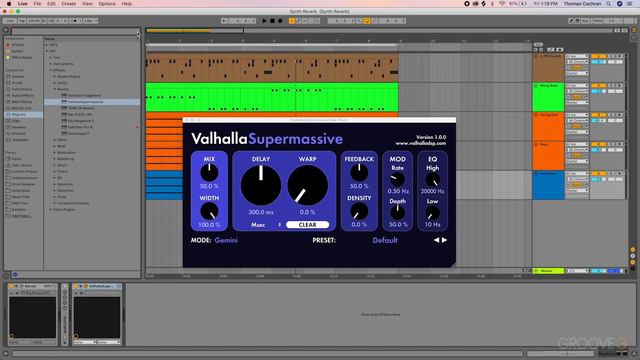Screen dimensions: 640x360
Task: Select the MIDI Effects category icon
Action: pyautogui.click(x=8, y=102)
